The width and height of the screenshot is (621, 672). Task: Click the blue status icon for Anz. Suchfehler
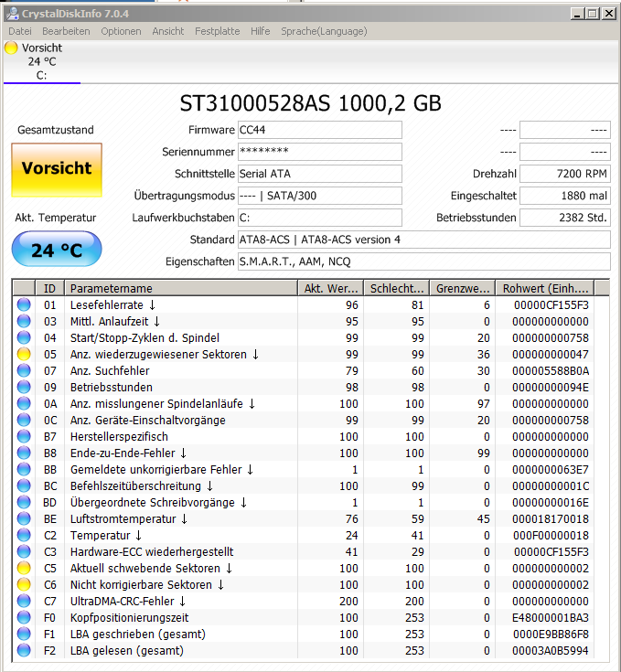click(24, 370)
